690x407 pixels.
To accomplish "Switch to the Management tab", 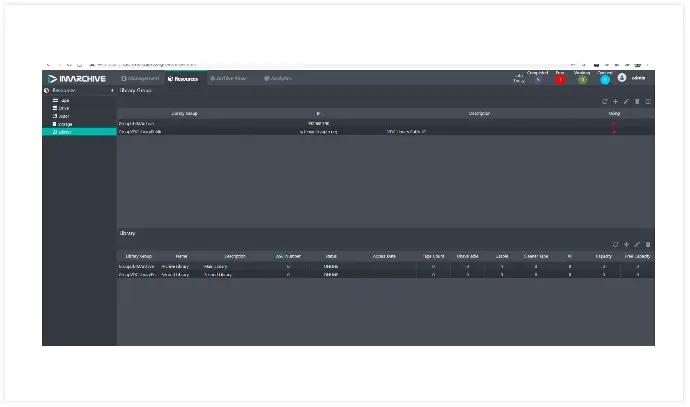I will tap(140, 78).
